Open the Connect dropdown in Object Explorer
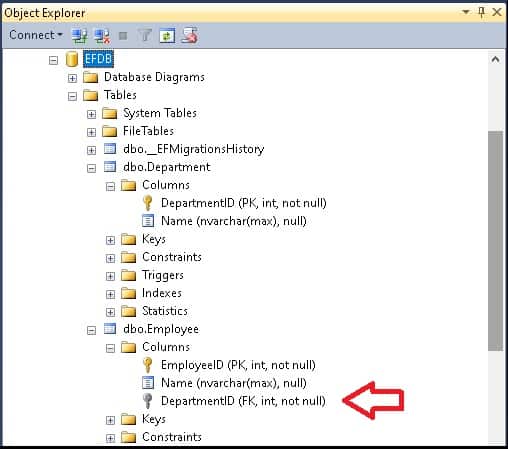Screen dimensions: 508x449 (x=36, y=35)
